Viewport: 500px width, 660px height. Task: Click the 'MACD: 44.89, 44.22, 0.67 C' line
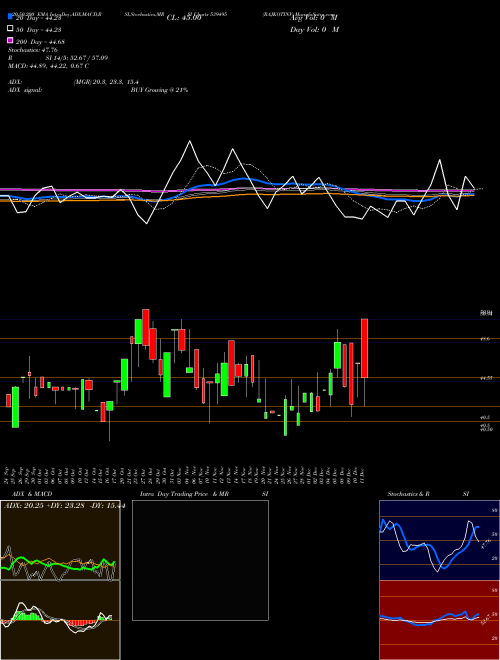pyautogui.click(x=48, y=66)
